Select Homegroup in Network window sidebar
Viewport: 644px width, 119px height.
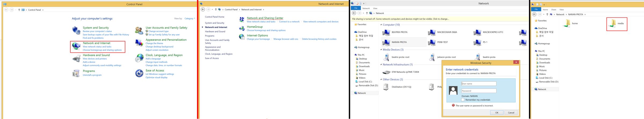pos(364,47)
